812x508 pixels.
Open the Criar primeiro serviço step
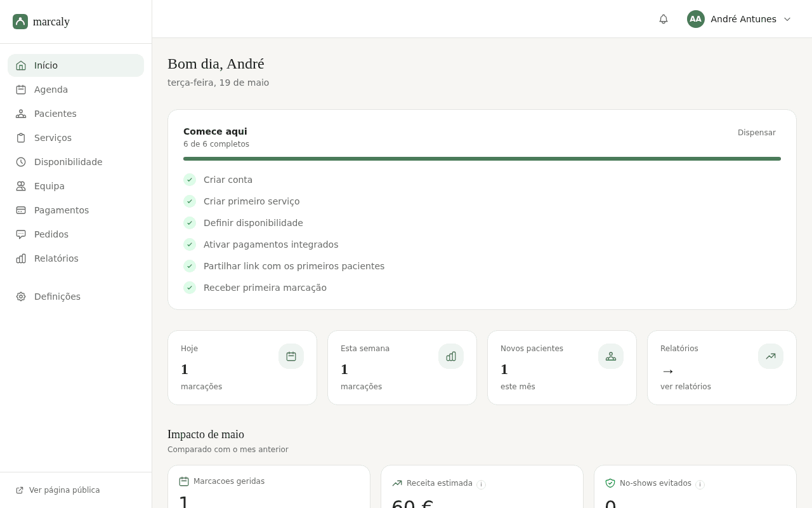click(x=251, y=201)
